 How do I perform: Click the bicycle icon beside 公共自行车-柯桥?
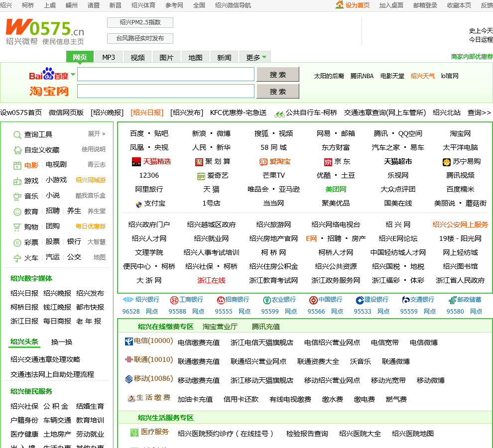(279, 113)
